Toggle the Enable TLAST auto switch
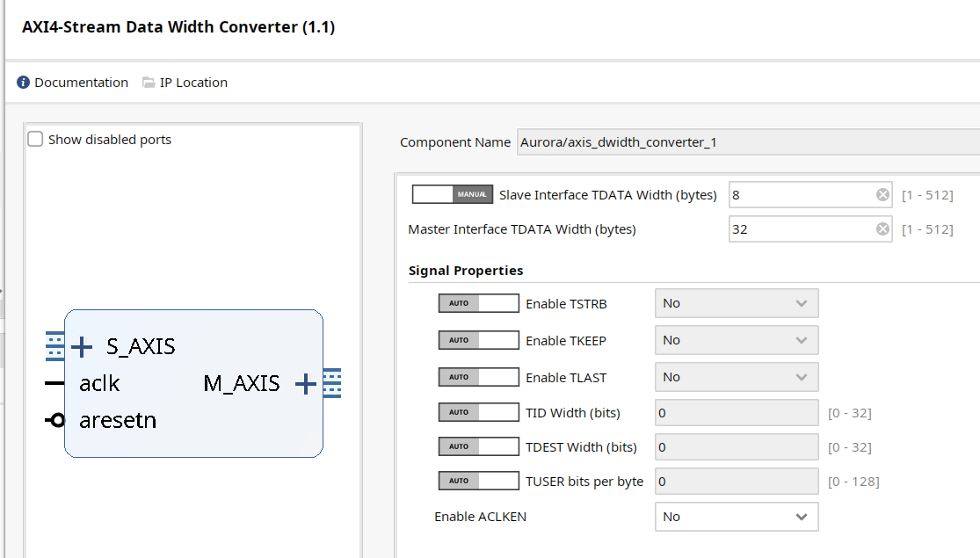980x558 pixels. [x=479, y=377]
